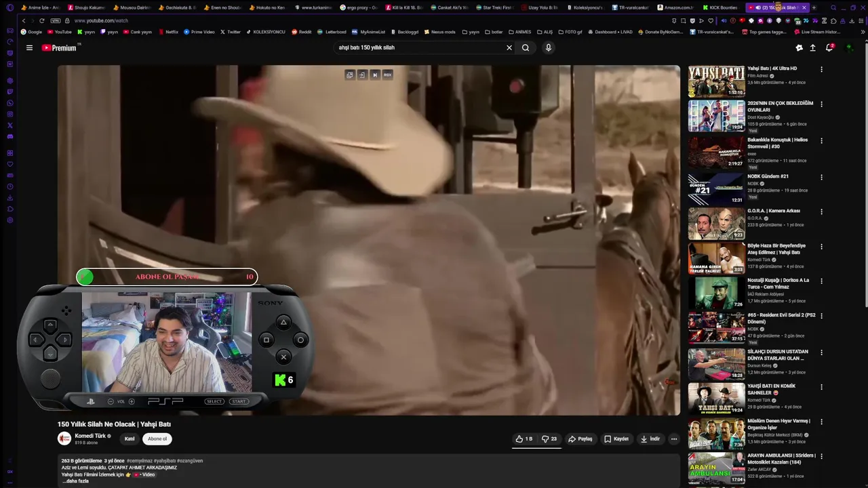
Task: Play Yahşi Batı 4K Ultra HD thumbnail
Action: pyautogui.click(x=716, y=81)
